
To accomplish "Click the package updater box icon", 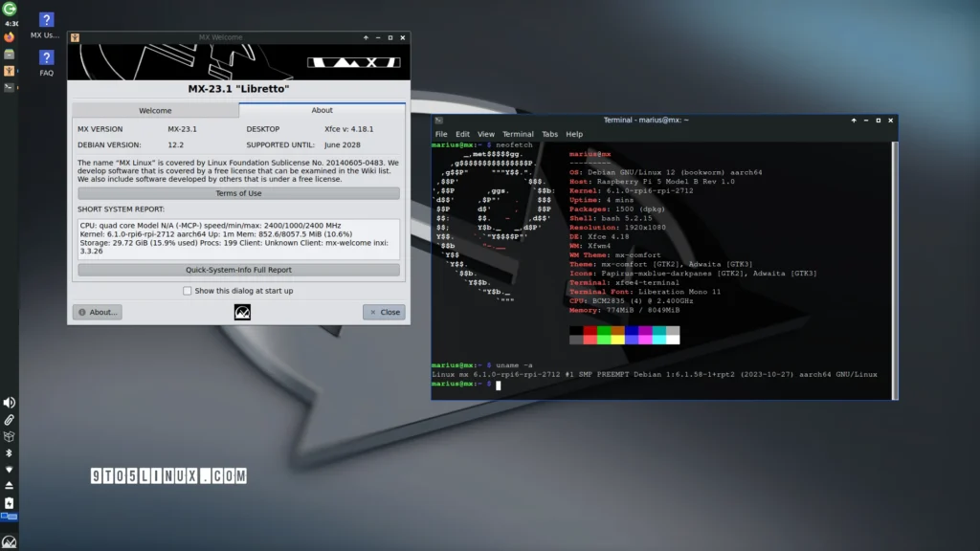I will (9, 436).
